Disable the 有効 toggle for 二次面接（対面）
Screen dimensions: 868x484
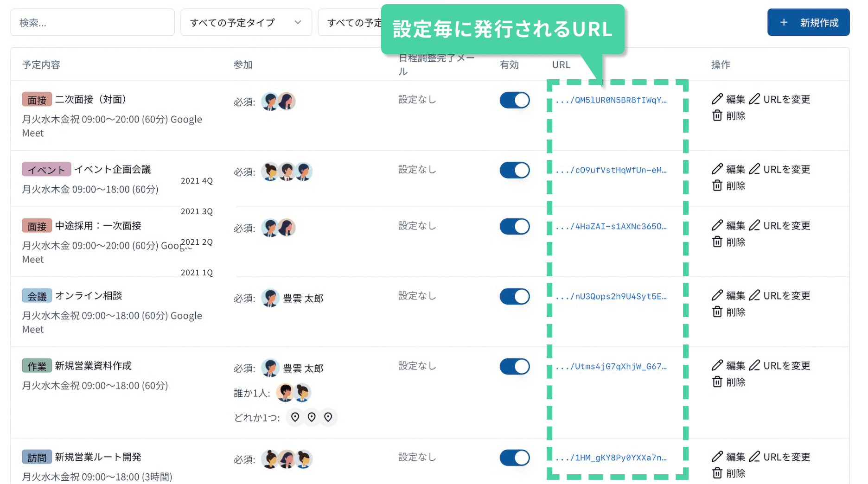515,100
